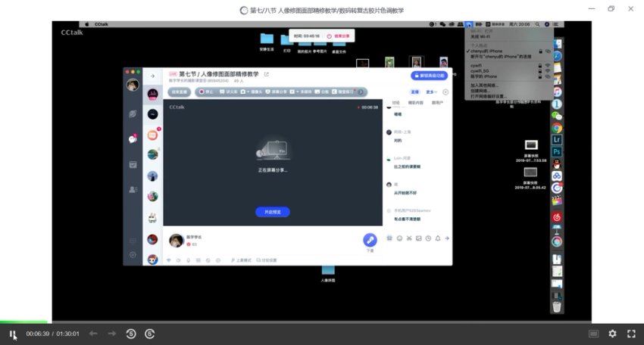The width and height of the screenshot is (644, 345).
Task: Click the blue unlock advanced features button
Action: (x=429, y=76)
